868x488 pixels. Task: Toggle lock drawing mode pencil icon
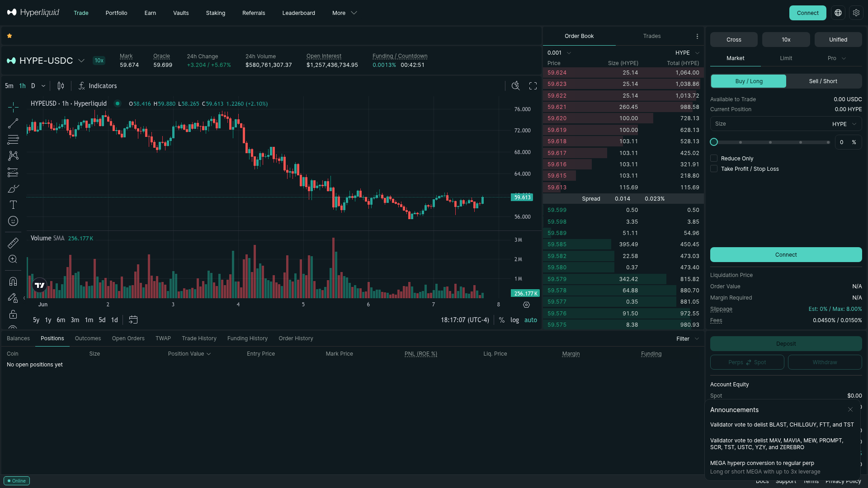click(13, 298)
